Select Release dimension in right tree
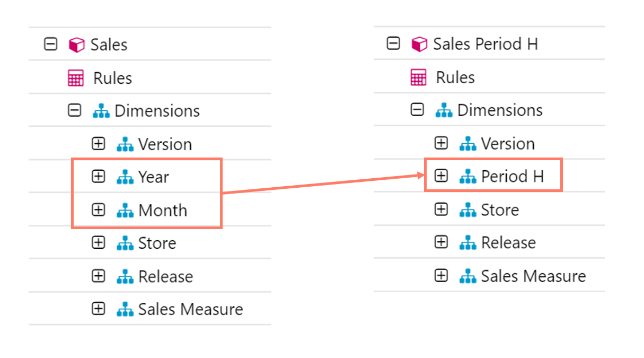The height and width of the screenshot is (358, 644). pos(508,243)
